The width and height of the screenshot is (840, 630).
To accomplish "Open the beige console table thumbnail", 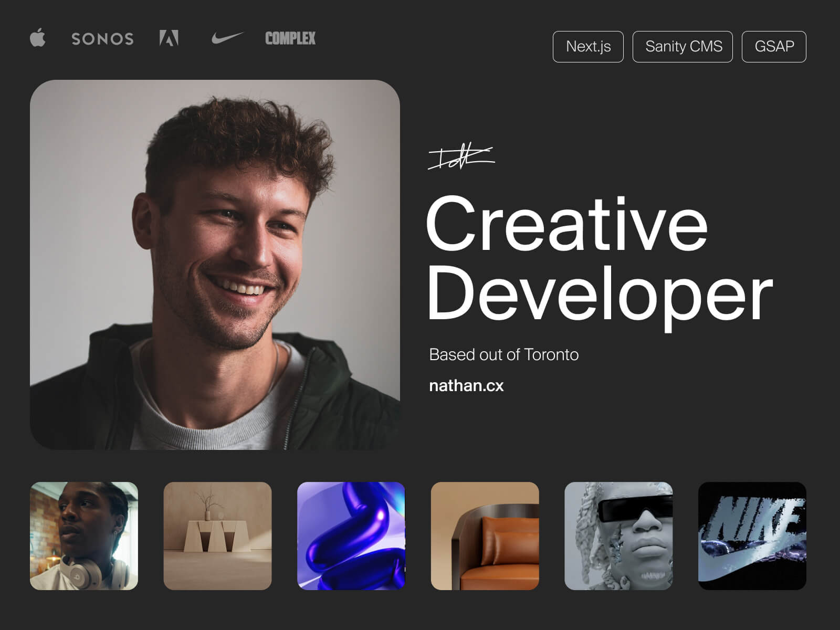I will 217,536.
